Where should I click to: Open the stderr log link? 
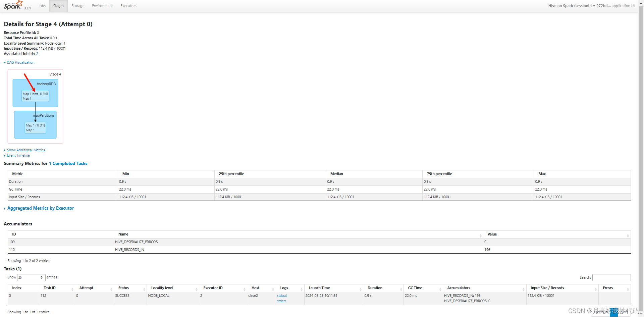click(x=281, y=301)
